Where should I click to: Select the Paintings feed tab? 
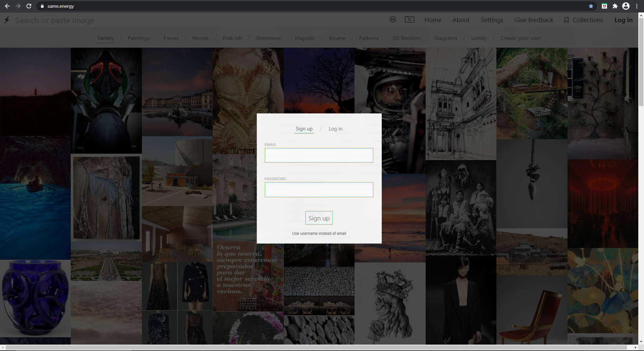(139, 38)
